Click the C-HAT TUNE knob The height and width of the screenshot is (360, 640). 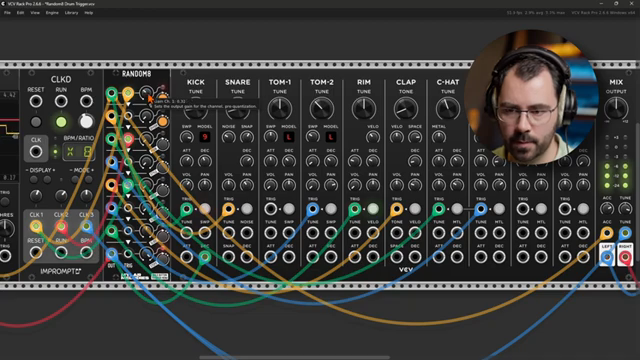pyautogui.click(x=448, y=109)
